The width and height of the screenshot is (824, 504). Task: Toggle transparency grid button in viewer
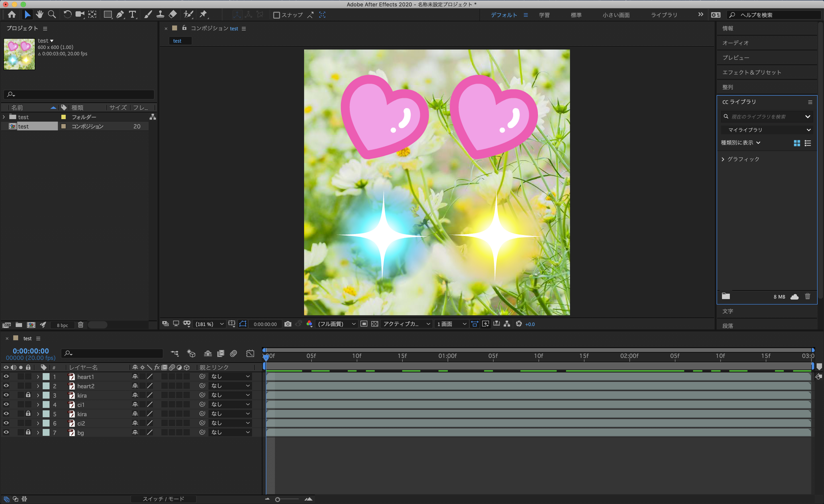(374, 324)
